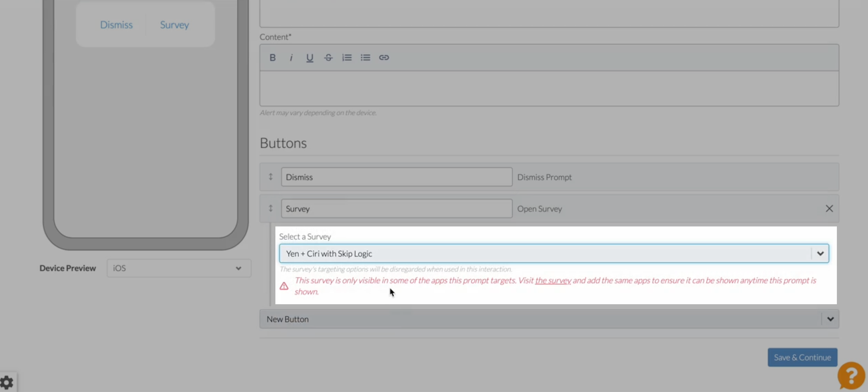
Task: Insert numbered list in Content editor
Action: coord(347,58)
